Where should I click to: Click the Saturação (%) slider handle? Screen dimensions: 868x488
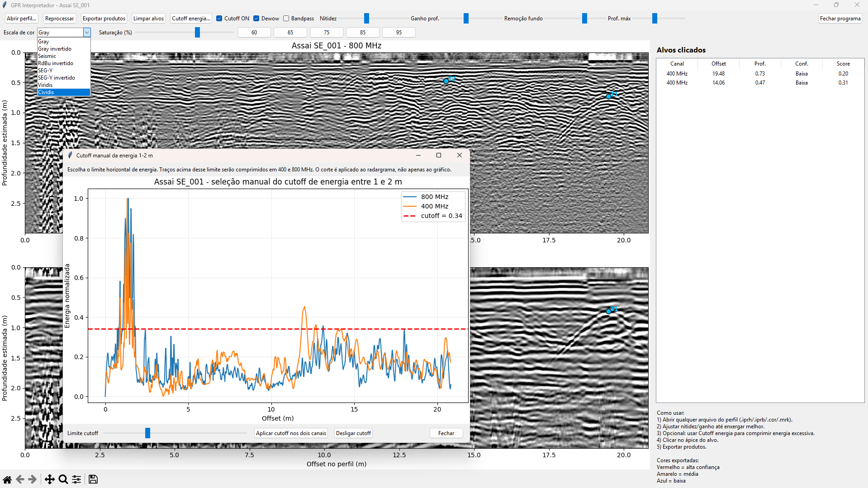pyautogui.click(x=197, y=33)
